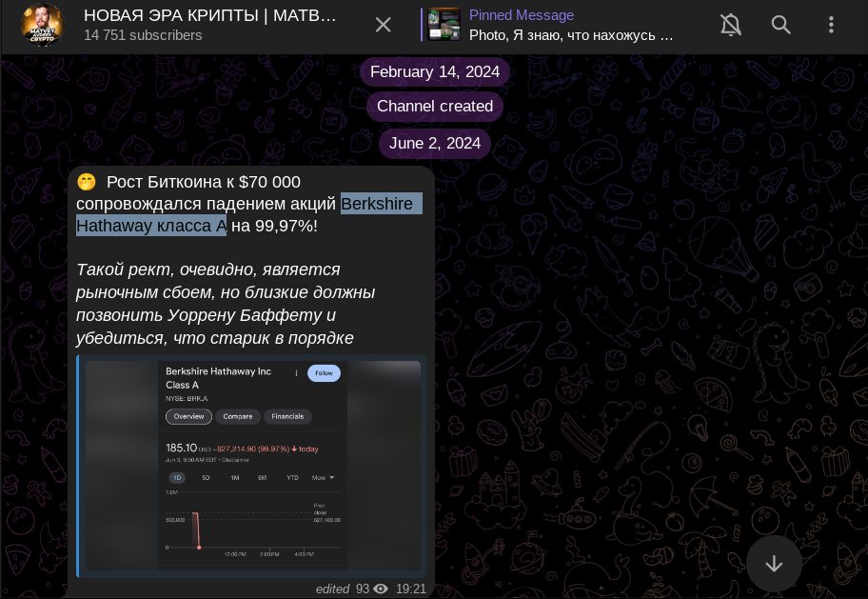Viewport: 868px width, 599px height.
Task: Choose the YTD chart range
Action: (x=292, y=478)
